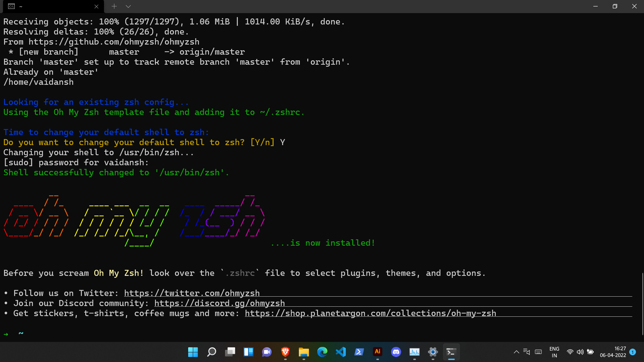Focus the Windows Terminal taskbar icon
The width and height of the screenshot is (644, 362).
coord(451,352)
